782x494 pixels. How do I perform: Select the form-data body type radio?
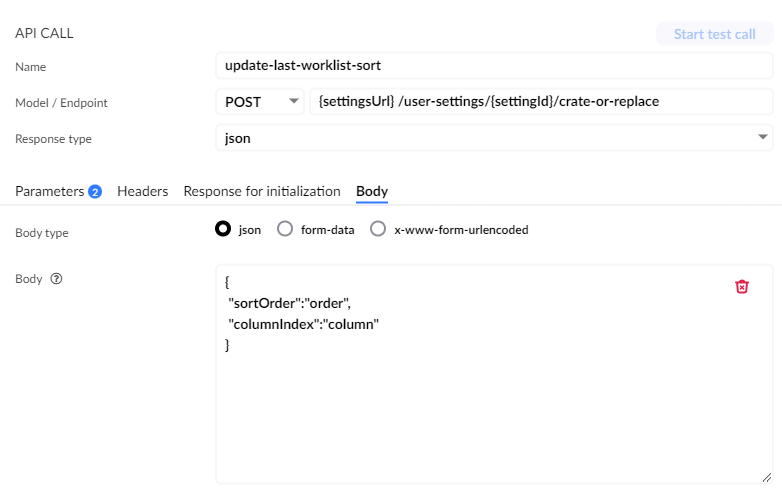(285, 229)
